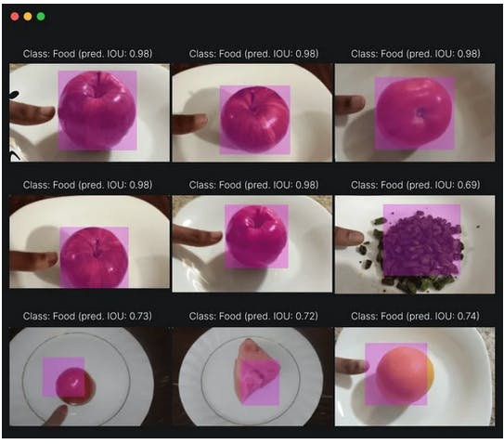The width and height of the screenshot is (504, 444).
Task: Click the finger in the chopped vegetables image
Action: click(x=349, y=238)
